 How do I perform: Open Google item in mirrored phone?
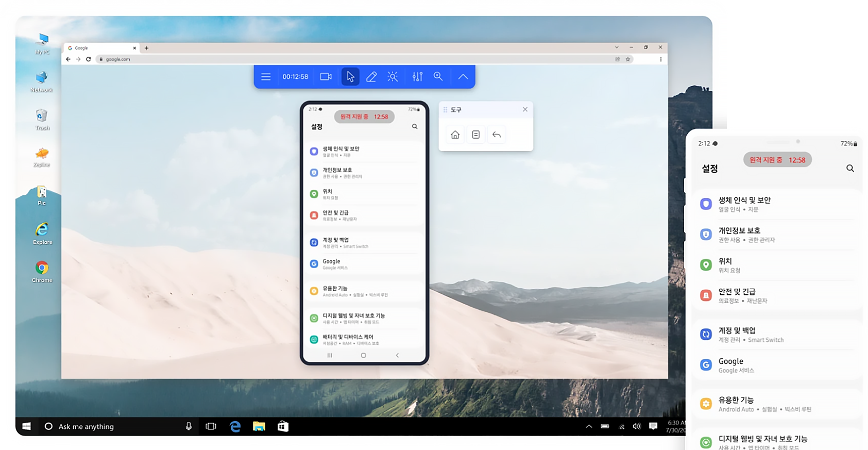pyautogui.click(x=365, y=264)
